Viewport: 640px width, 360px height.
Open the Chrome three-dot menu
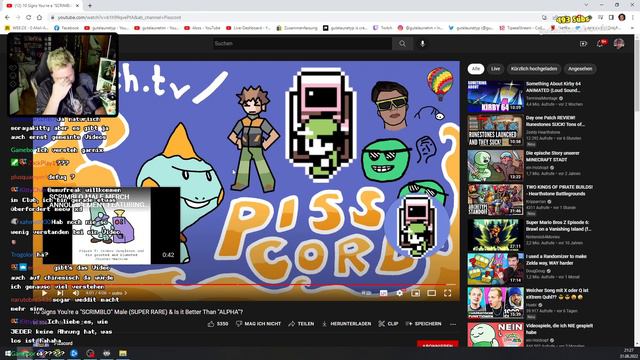633,18
